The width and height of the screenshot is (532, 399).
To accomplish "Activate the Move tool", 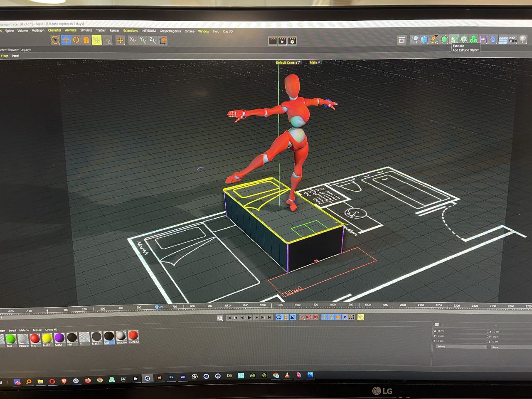I will 66,40.
